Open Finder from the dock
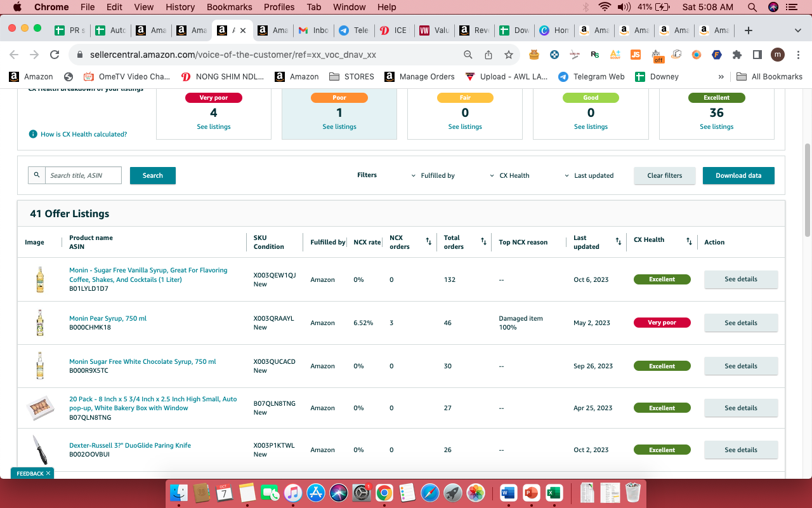 tap(180, 492)
